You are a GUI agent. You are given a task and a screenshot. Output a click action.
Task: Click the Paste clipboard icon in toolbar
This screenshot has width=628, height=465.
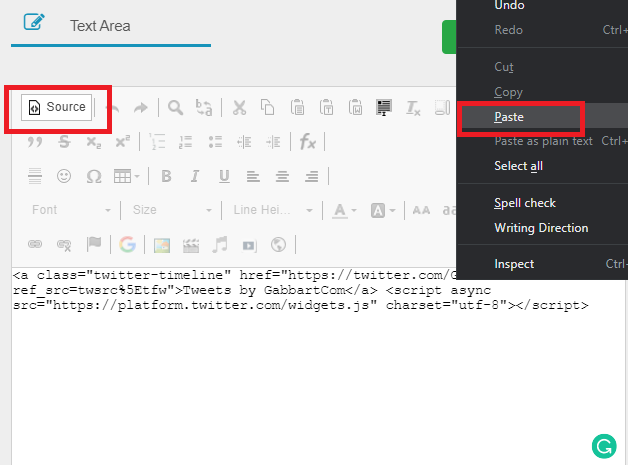[x=297, y=108]
